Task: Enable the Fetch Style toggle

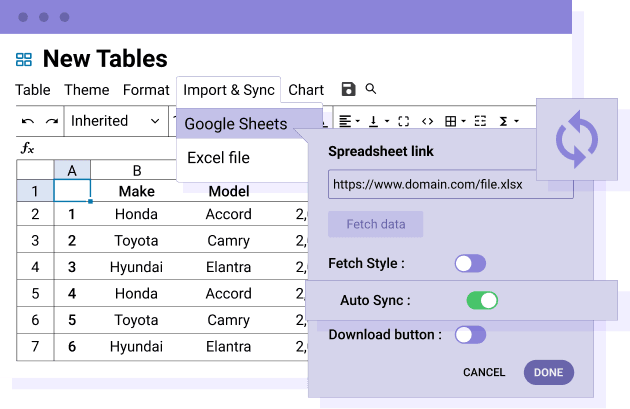Action: (x=470, y=263)
